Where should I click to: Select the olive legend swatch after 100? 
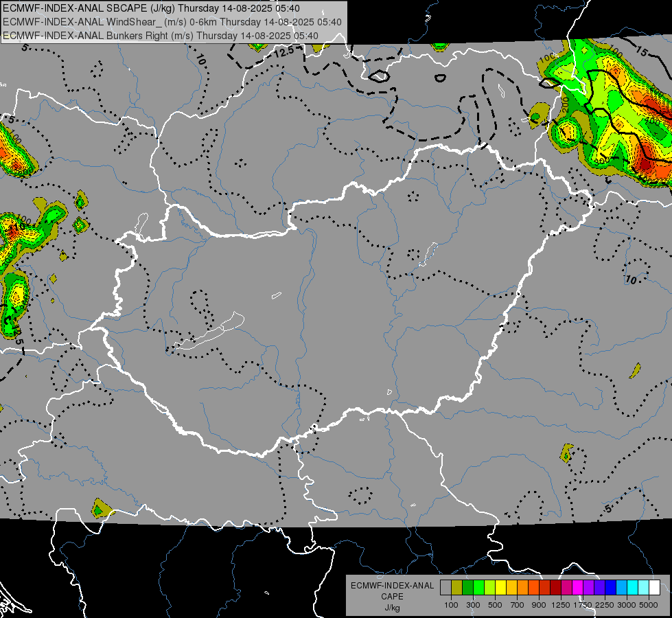[456, 588]
